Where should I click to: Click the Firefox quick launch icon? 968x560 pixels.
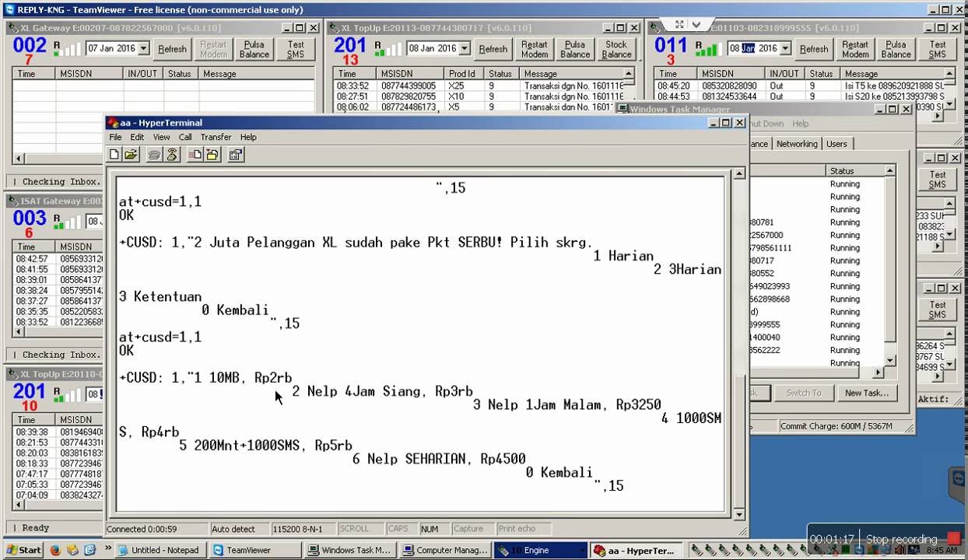click(55, 550)
